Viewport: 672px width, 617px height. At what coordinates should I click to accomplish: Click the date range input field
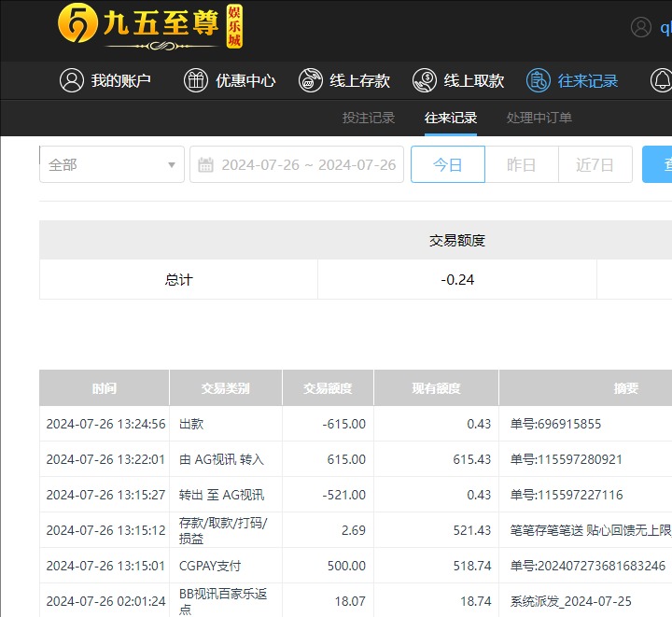[308, 165]
